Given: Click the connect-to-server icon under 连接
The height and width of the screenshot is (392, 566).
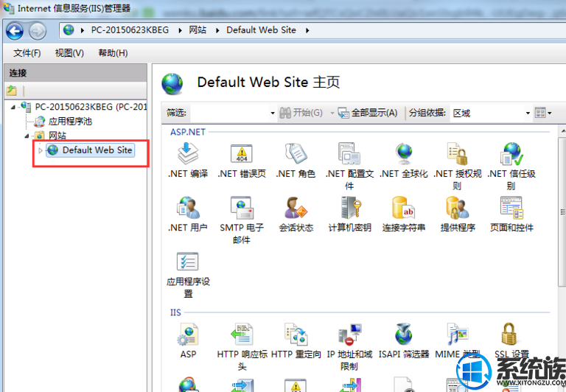Looking at the screenshot, I should tap(12, 90).
